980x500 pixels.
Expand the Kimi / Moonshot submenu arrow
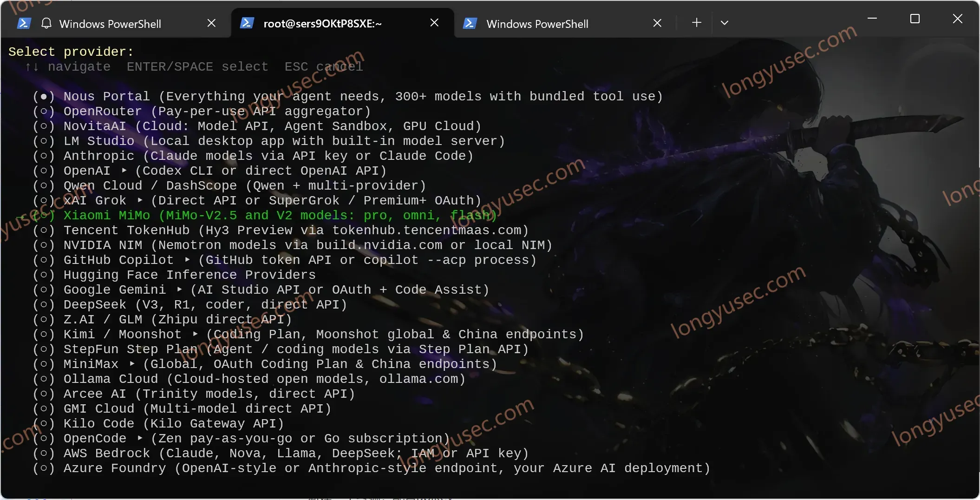(x=195, y=334)
